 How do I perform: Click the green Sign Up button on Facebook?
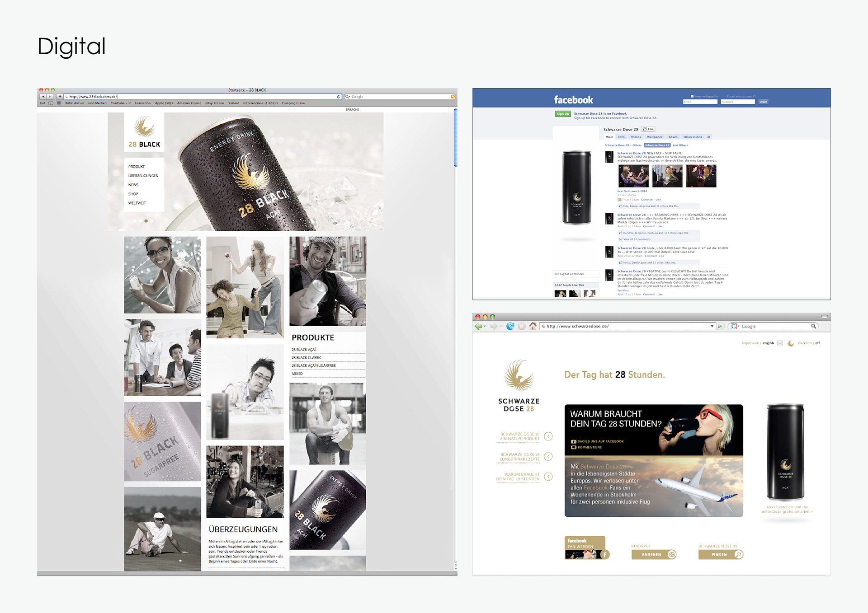click(563, 114)
